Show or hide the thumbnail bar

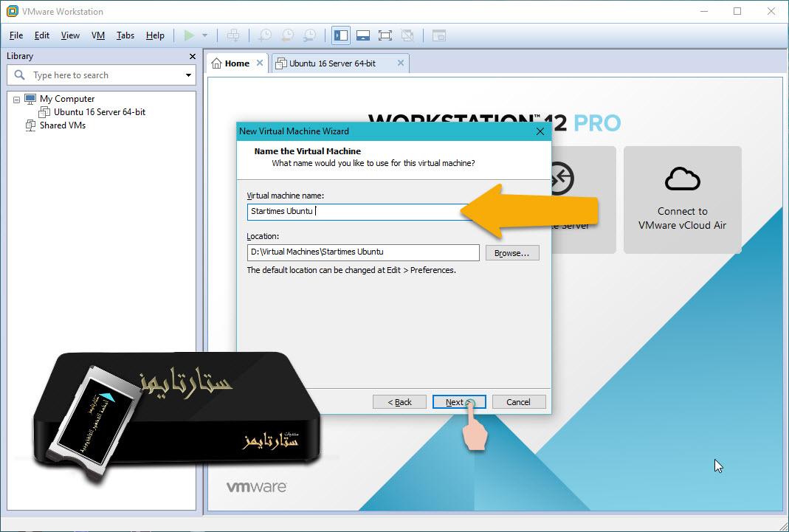[x=362, y=35]
